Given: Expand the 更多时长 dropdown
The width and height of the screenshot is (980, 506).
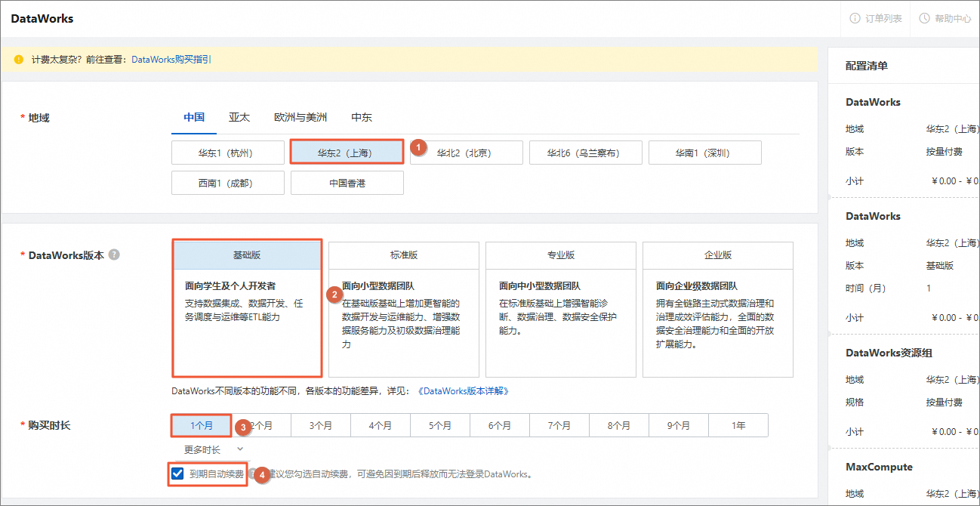Looking at the screenshot, I should click(214, 449).
